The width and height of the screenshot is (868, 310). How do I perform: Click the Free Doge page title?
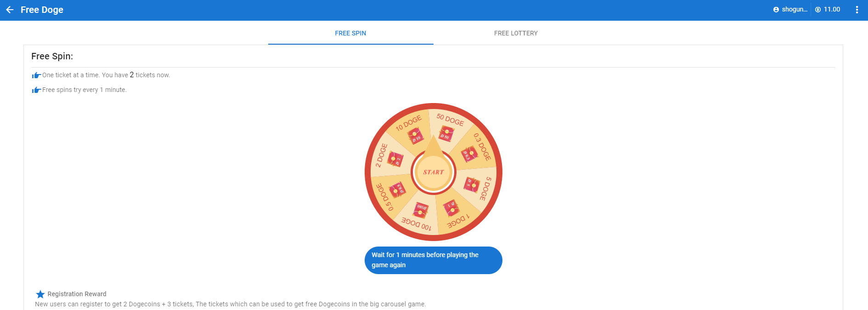42,10
